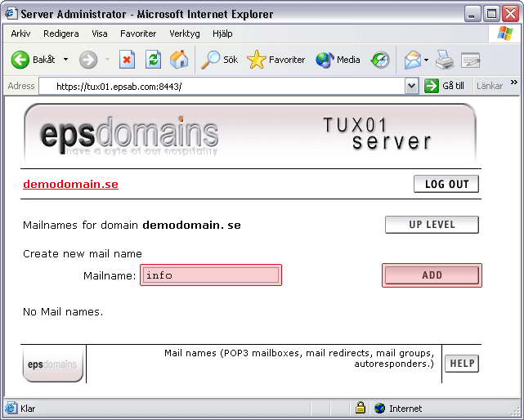Open the Arkiv menu
The height and width of the screenshot is (420, 524).
click(x=20, y=34)
